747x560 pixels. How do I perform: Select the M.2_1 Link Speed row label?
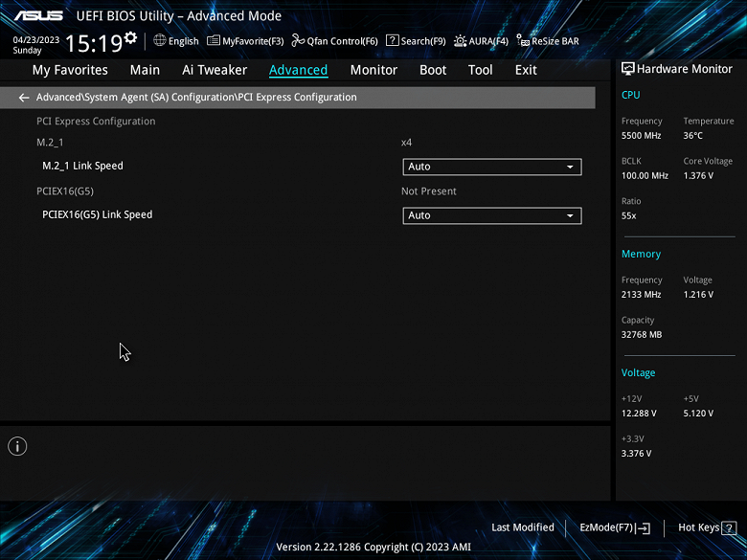coord(83,166)
